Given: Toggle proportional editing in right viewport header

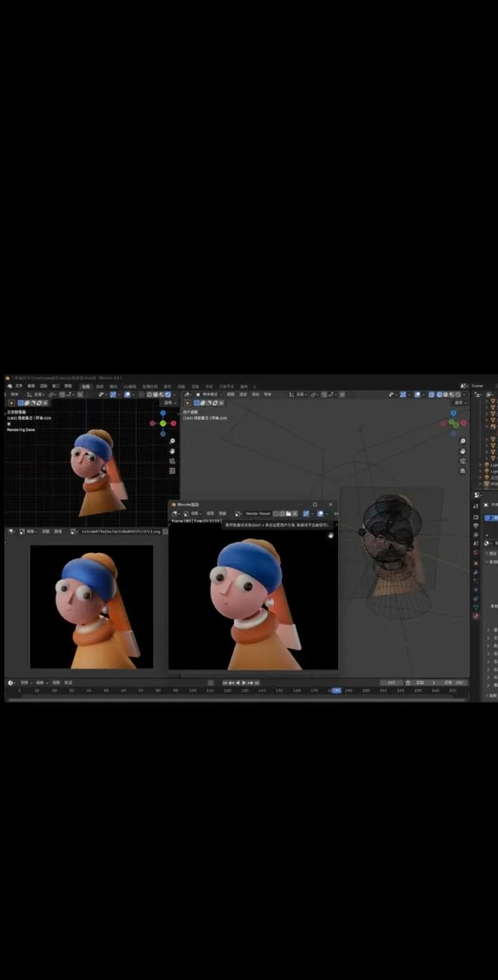Looking at the screenshot, I should pyautogui.click(x=342, y=394).
